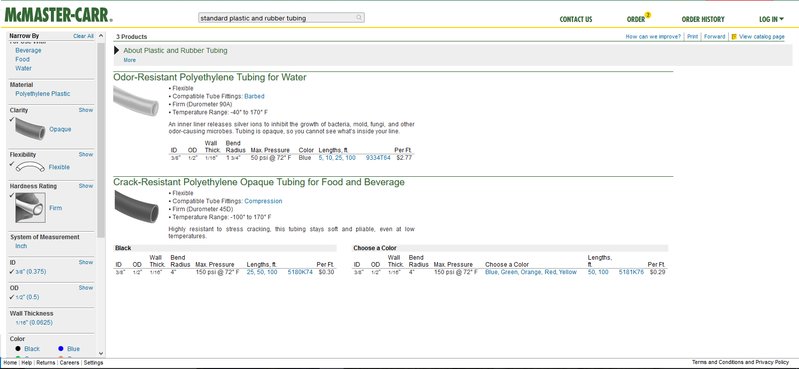
Task: Click the sidebar scroll down arrow
Action: tap(101, 353)
